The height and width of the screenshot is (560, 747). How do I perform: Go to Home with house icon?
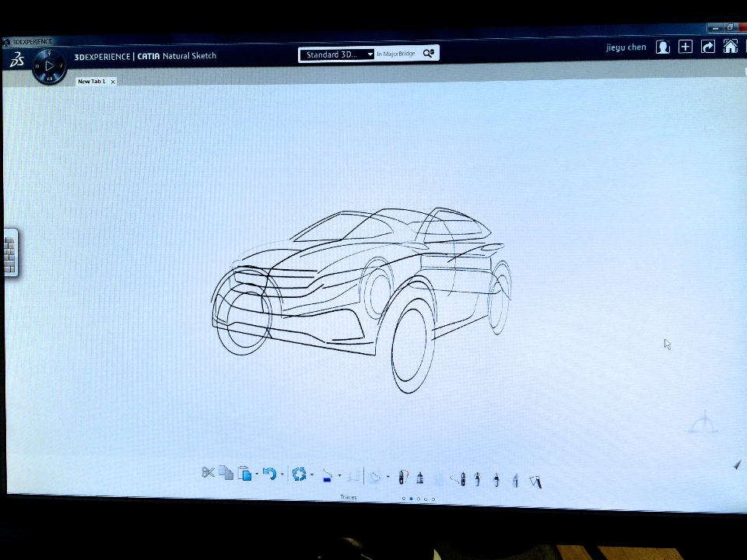(731, 46)
